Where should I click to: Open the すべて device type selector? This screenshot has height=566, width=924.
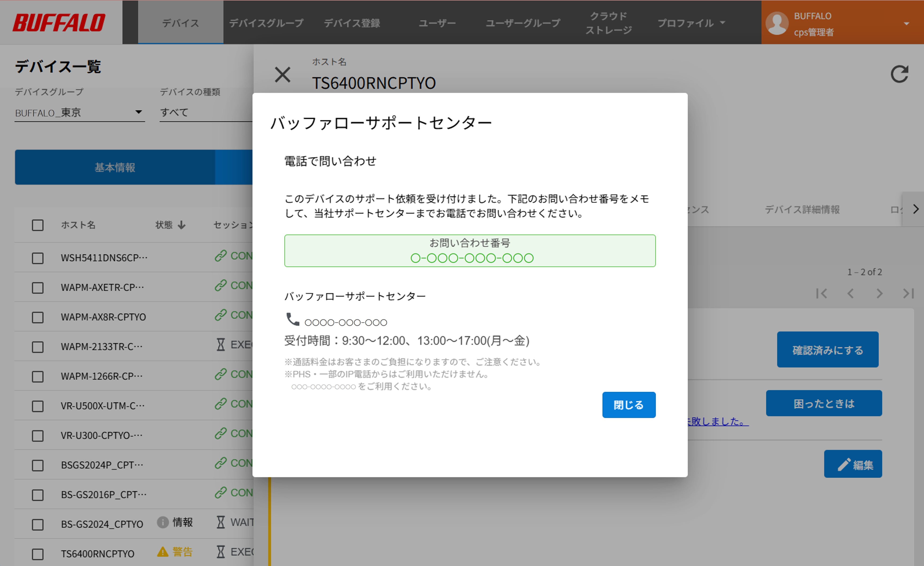[206, 112]
